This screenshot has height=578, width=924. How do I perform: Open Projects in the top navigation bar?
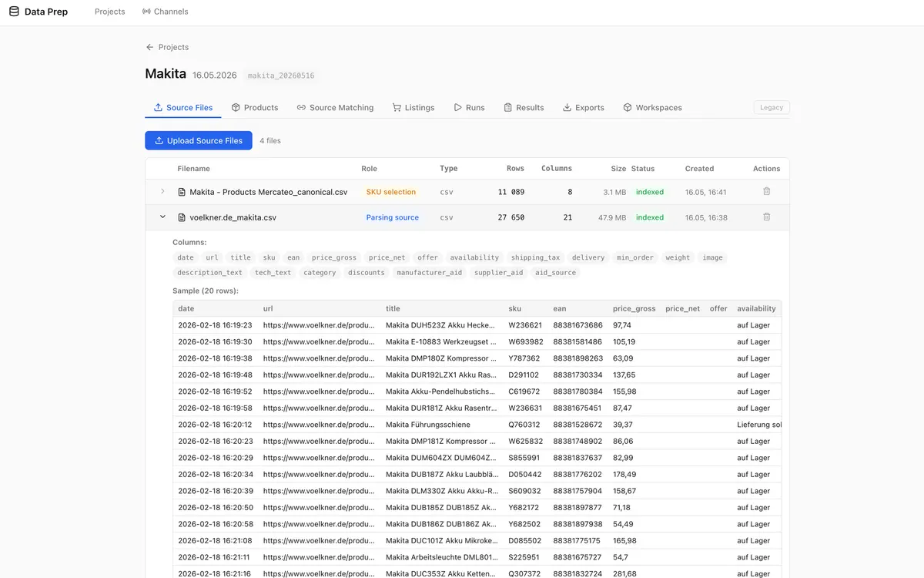click(x=109, y=12)
